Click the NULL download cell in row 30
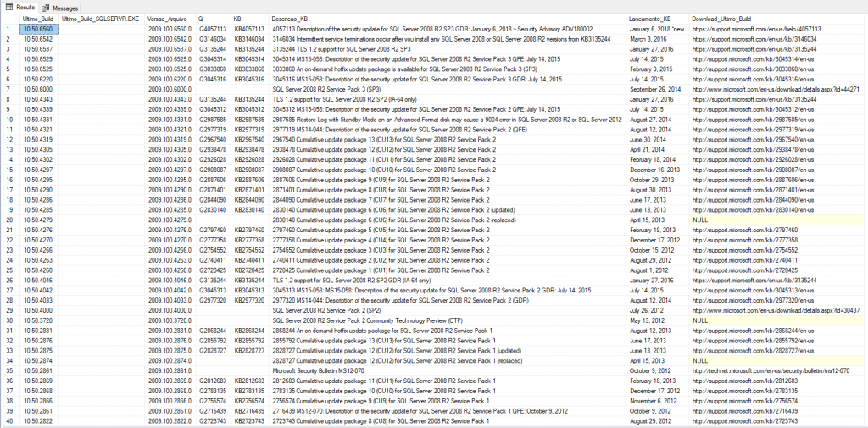868x428 pixels. point(699,320)
